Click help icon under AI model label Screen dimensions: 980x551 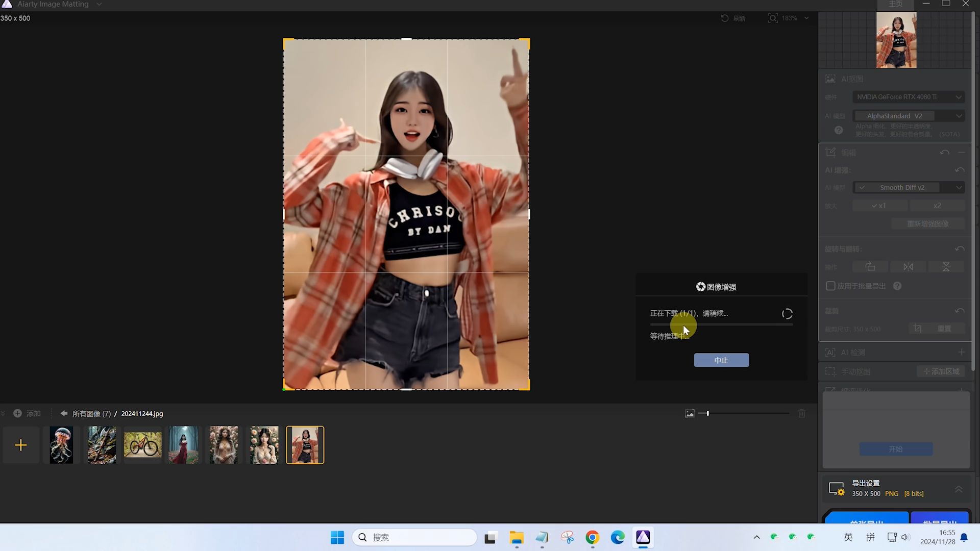[839, 131]
